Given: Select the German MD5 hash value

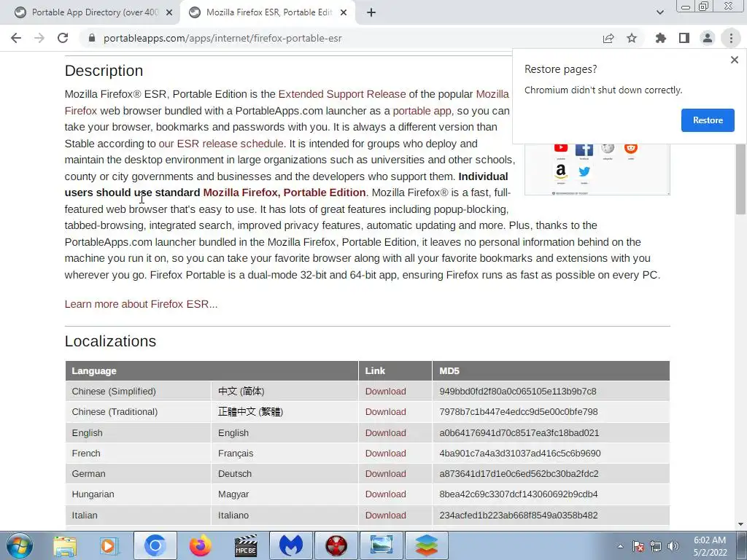Looking at the screenshot, I should pyautogui.click(x=519, y=474).
